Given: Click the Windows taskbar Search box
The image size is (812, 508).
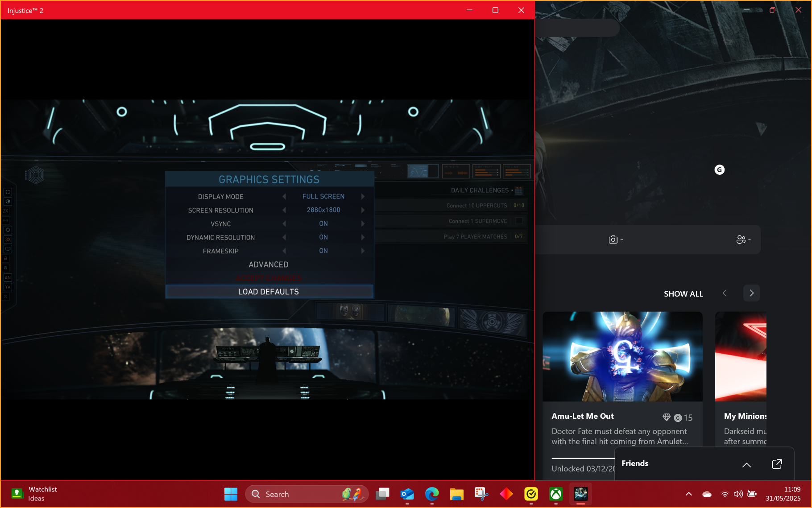Looking at the screenshot, I should click(x=307, y=494).
